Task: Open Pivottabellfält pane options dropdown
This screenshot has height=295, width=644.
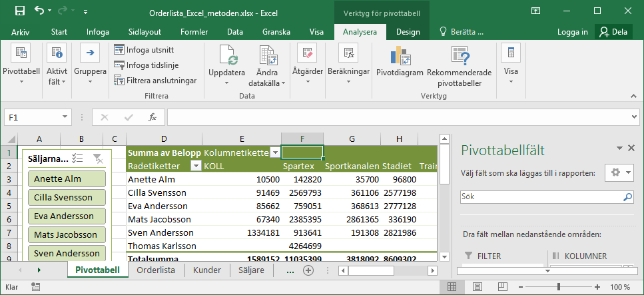Action: (619, 148)
